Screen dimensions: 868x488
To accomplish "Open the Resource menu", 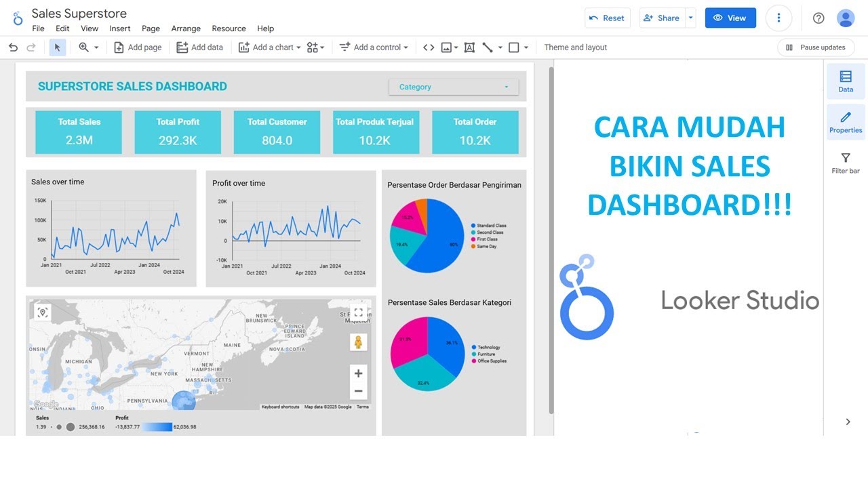I will 229,28.
